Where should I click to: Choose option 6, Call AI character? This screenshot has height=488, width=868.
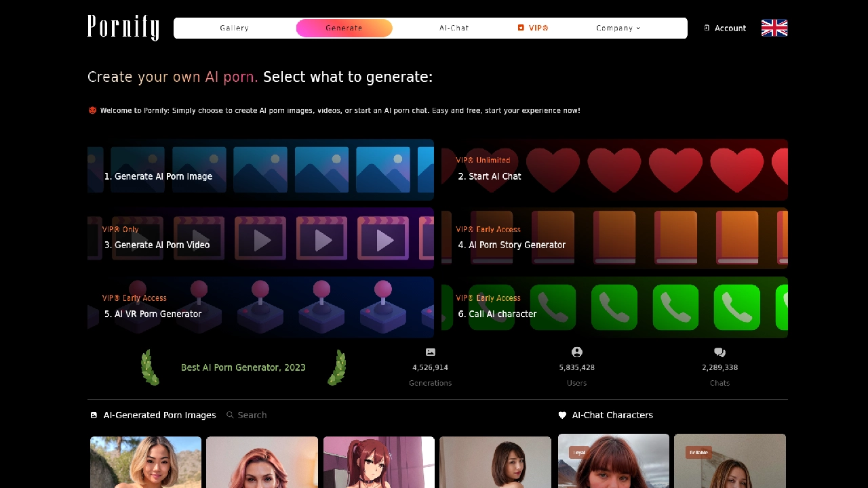point(614,307)
